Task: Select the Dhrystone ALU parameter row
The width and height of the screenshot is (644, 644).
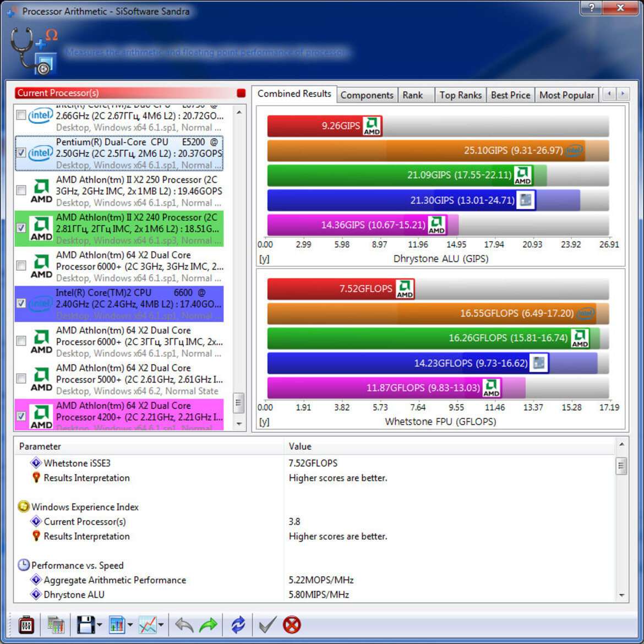Action: pos(314,594)
